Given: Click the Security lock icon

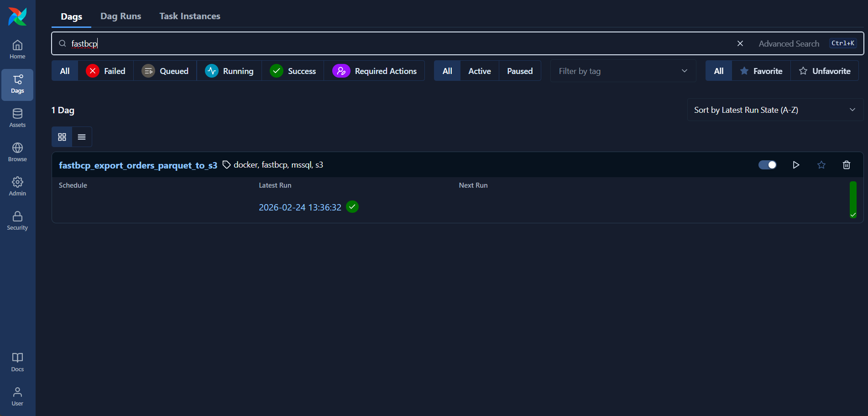Looking at the screenshot, I should (x=17, y=220).
